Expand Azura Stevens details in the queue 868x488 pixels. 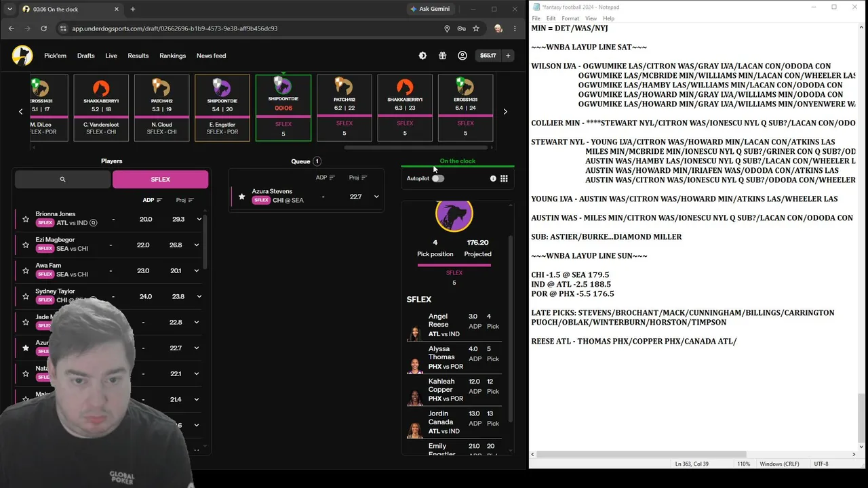click(376, 197)
